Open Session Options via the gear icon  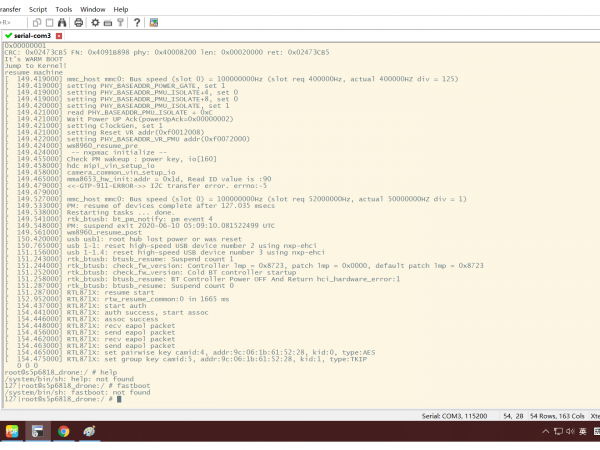[95, 22]
